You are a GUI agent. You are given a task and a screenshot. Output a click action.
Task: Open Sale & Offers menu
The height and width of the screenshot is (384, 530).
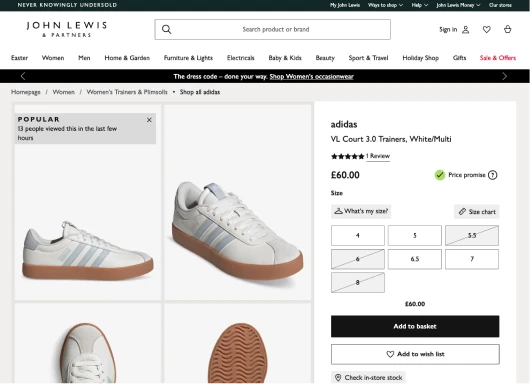pos(498,58)
